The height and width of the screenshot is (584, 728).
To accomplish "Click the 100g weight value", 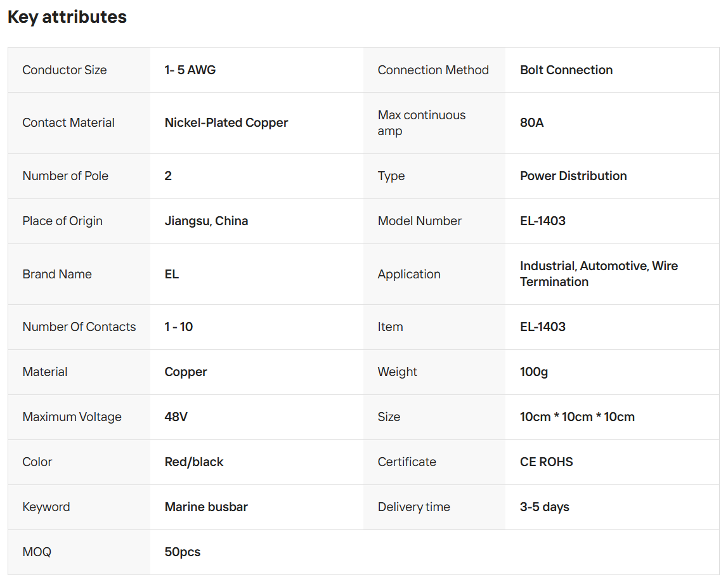I will 534,372.
